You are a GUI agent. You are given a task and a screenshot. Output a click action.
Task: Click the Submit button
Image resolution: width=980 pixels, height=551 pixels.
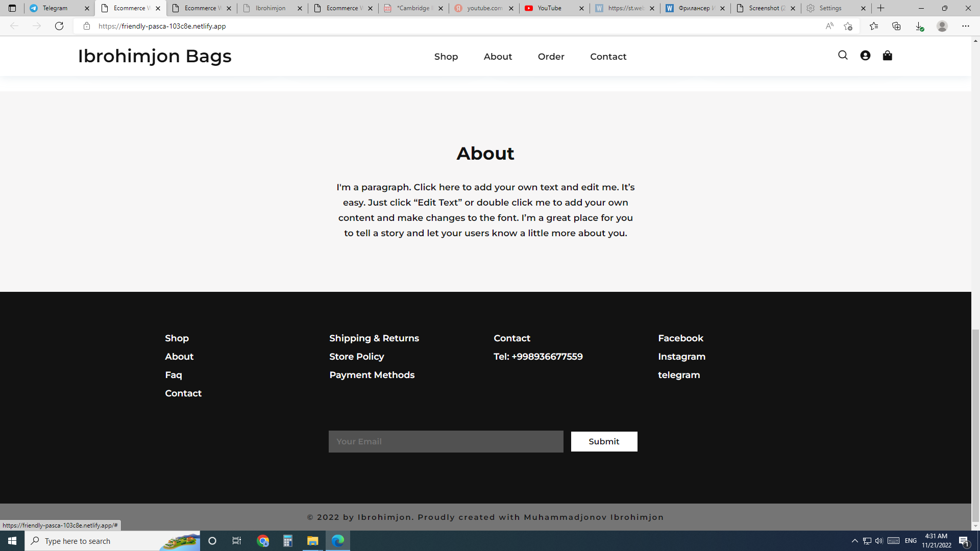click(604, 442)
